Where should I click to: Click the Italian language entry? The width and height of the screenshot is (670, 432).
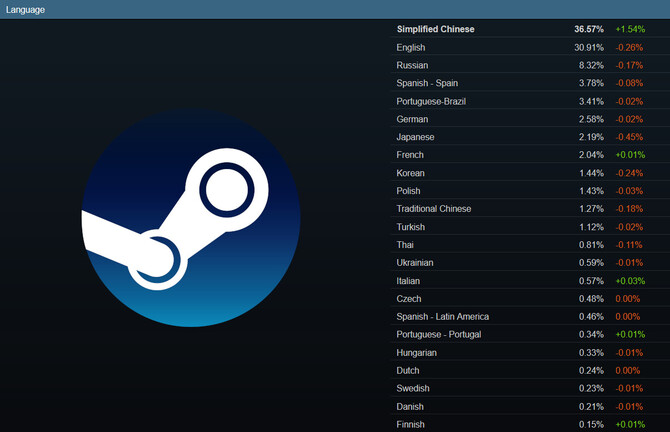tap(530, 281)
